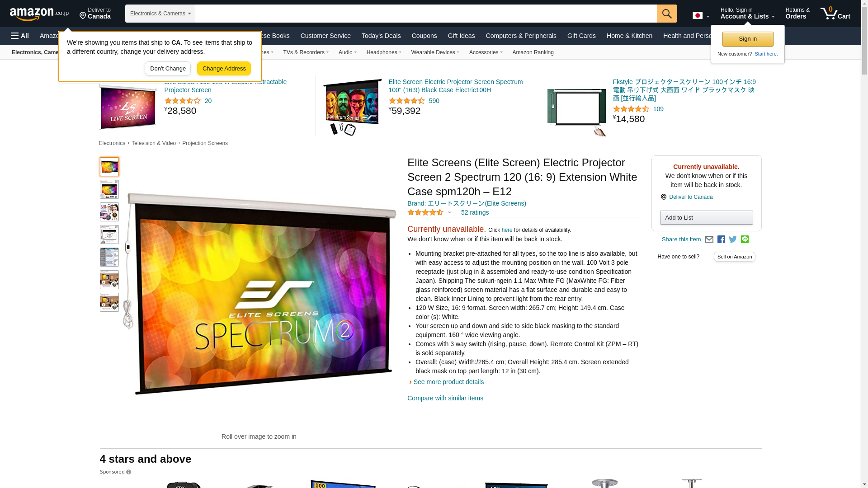The height and width of the screenshot is (488, 868).
Task: Click Add to List button
Action: pyautogui.click(x=706, y=218)
